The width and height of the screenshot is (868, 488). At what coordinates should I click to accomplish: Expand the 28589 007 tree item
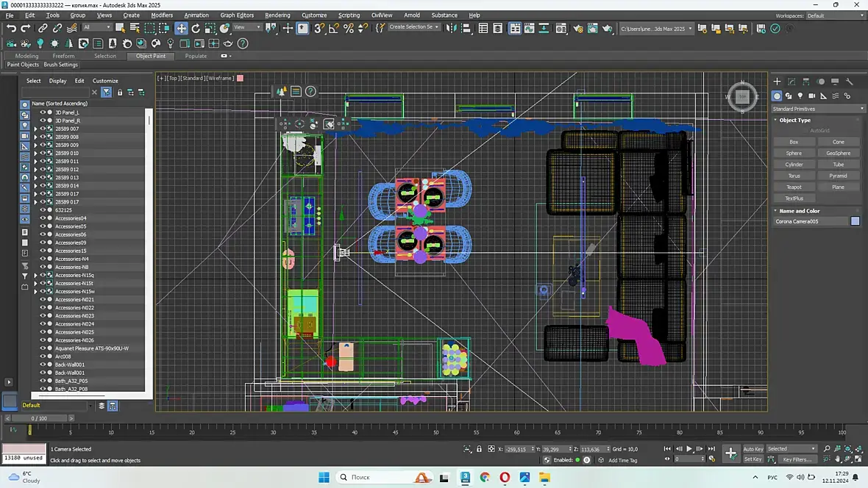tap(35, 129)
